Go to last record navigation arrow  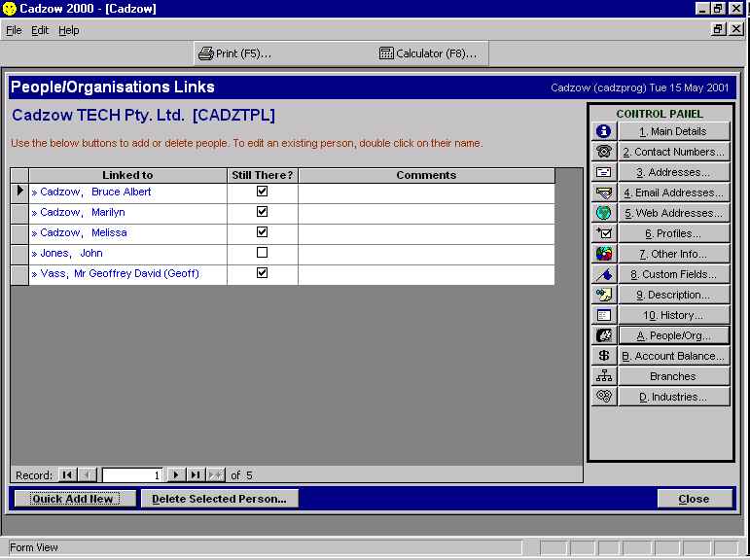point(196,474)
